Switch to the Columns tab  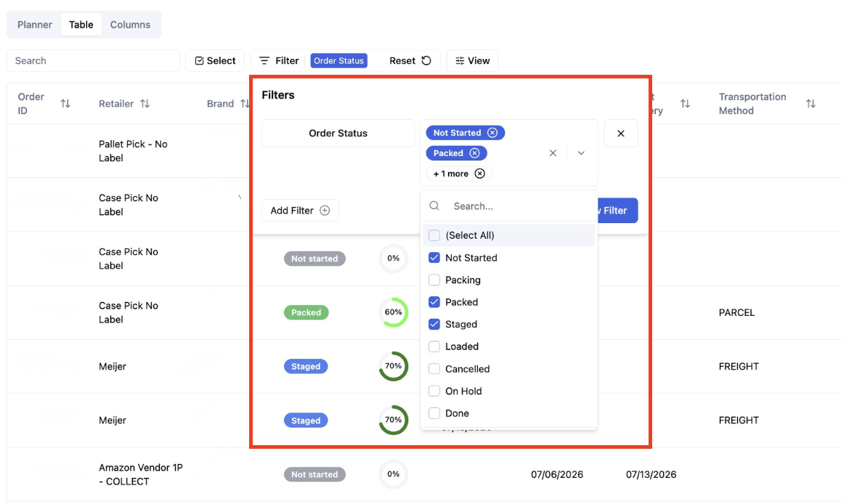coord(130,25)
